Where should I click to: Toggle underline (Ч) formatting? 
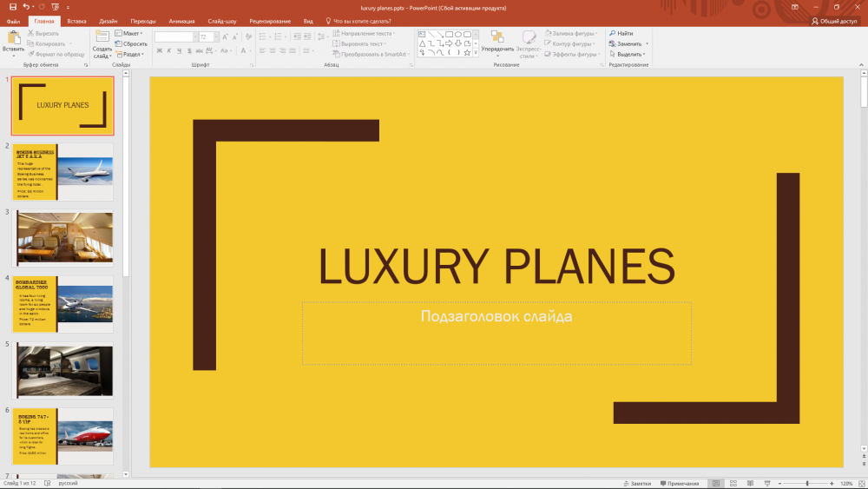coord(180,51)
